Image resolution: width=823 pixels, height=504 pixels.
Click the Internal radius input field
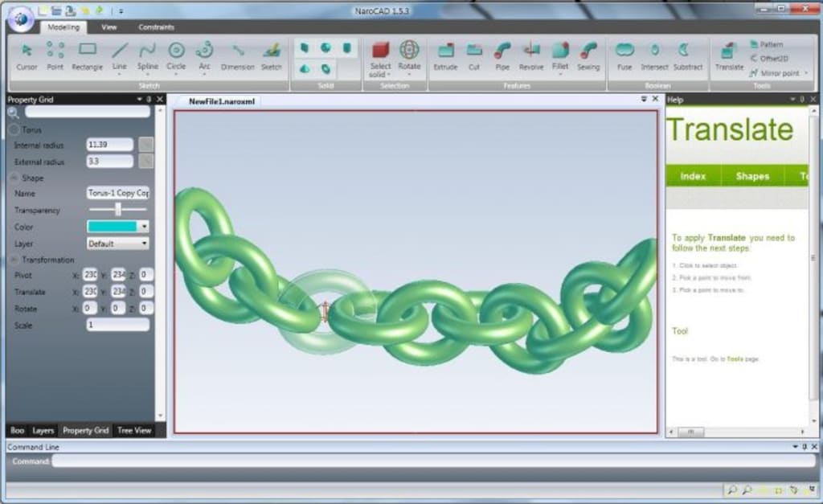(109, 145)
